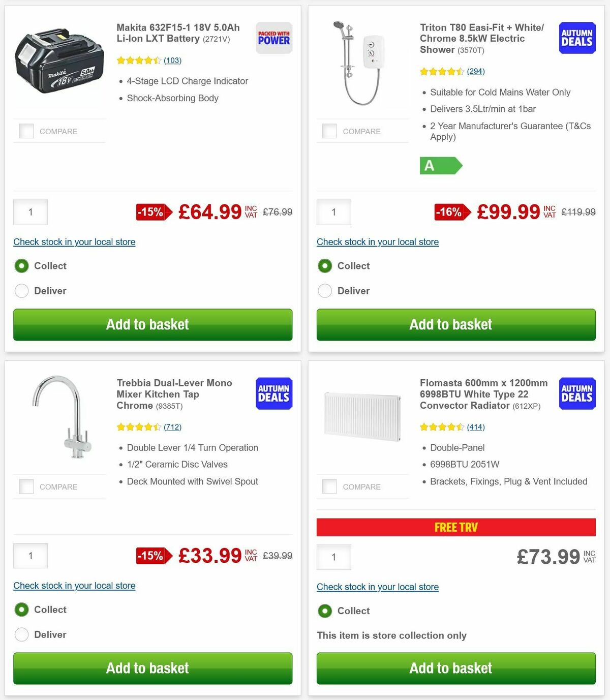The height and width of the screenshot is (700, 610).
Task: Click the Autumn Deals badge on Trebbia tap
Action: pyautogui.click(x=273, y=393)
